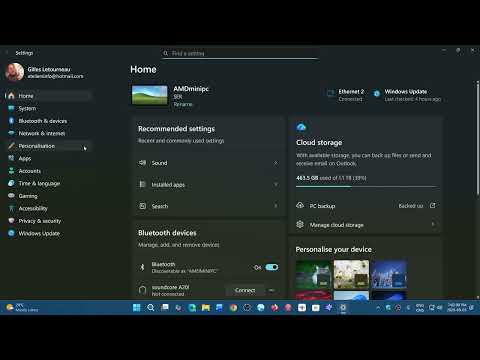Click the Privacy & security shield icon

11,221
